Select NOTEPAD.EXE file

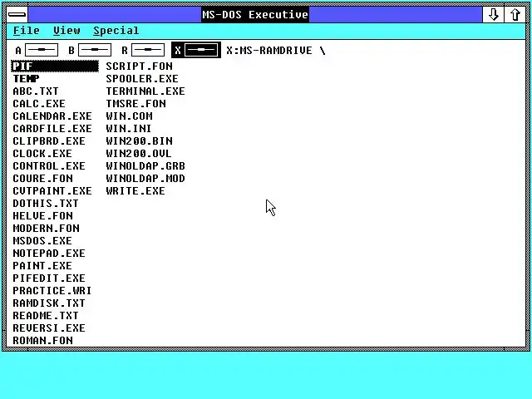49,254
